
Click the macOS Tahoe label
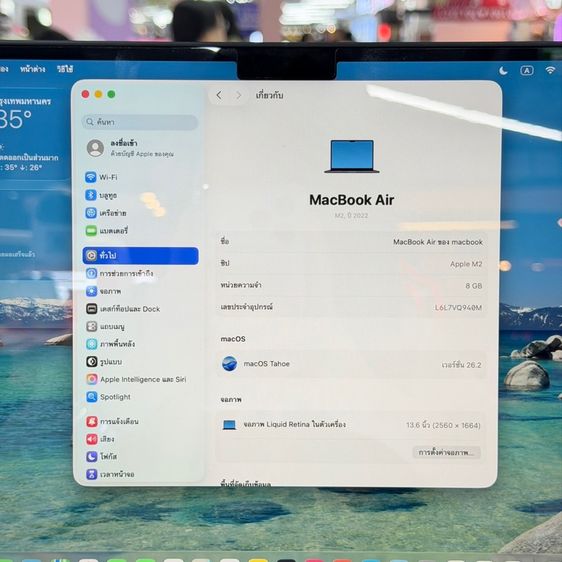pyautogui.click(x=266, y=364)
